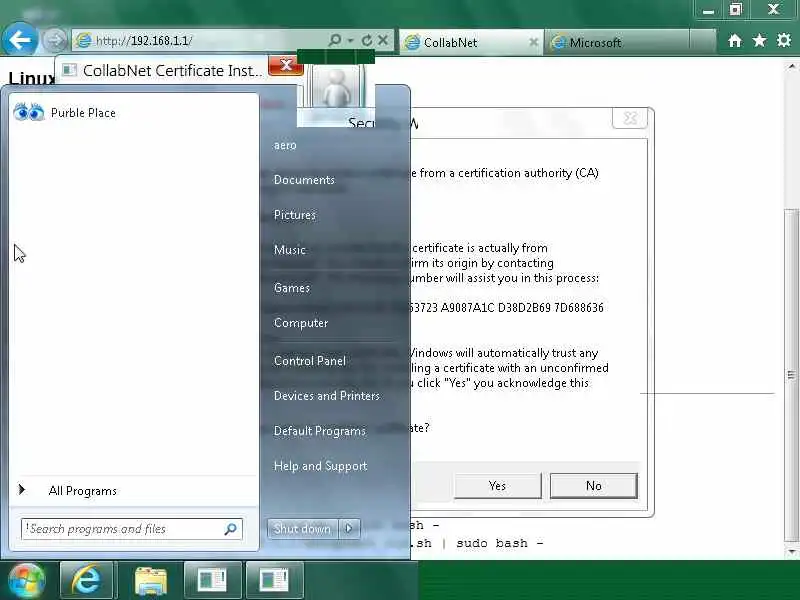Close the CollabNet tab
800x600 pixels.
point(533,42)
